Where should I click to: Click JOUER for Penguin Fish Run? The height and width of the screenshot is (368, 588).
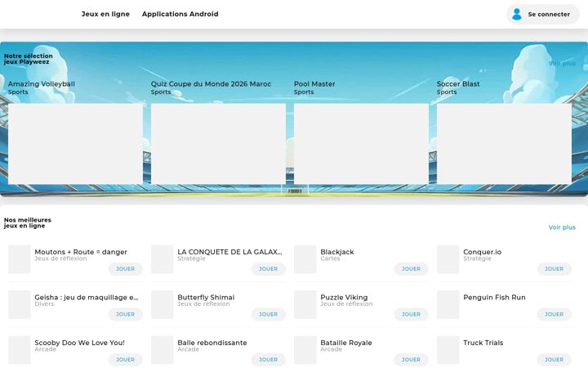click(554, 314)
